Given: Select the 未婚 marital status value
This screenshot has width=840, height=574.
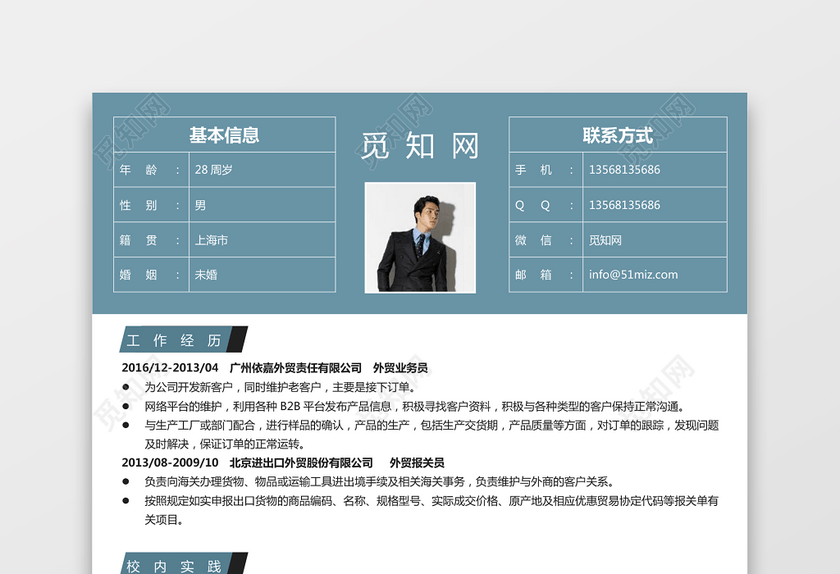Looking at the screenshot, I should 206,275.
